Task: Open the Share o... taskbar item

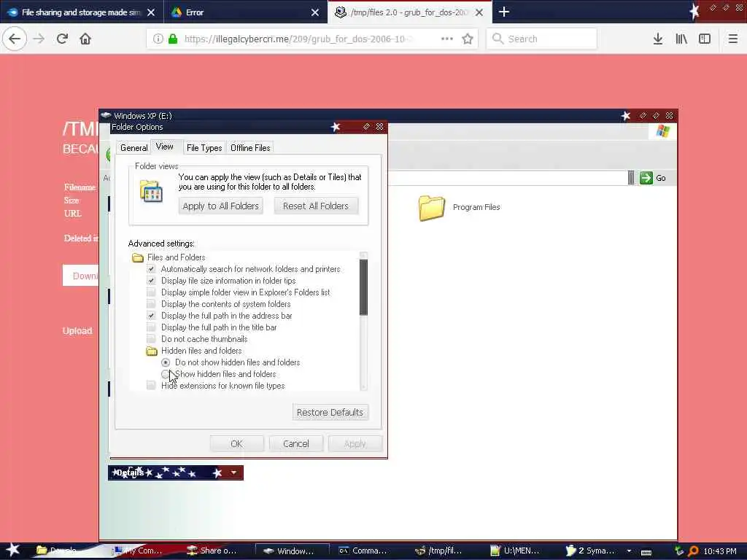Action: click(212, 551)
